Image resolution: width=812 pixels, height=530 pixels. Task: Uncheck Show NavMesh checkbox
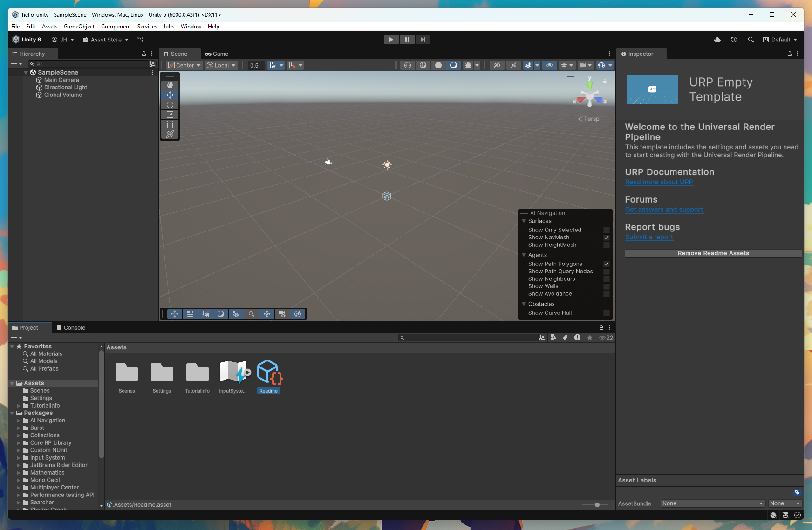607,238
